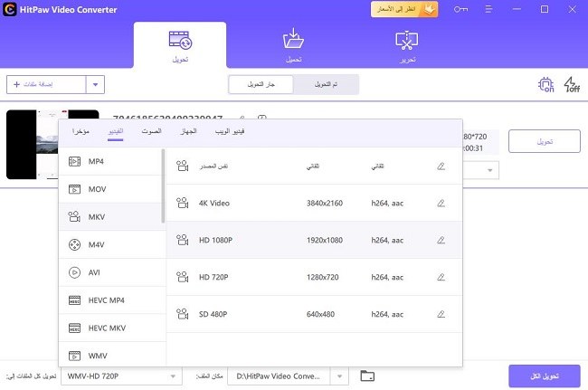This screenshot has width=588, height=390.
Task: Select the Web Video formats tab
Action: [230, 131]
